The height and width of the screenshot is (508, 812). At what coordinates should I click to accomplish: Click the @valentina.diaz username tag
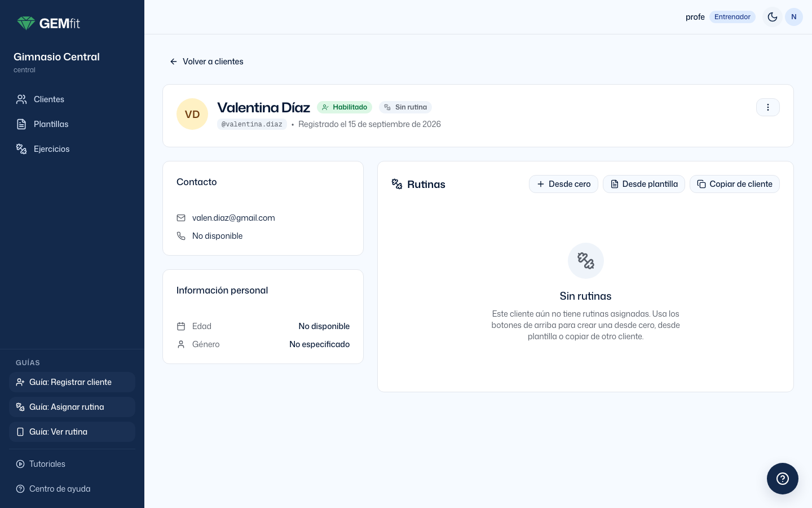click(x=252, y=124)
